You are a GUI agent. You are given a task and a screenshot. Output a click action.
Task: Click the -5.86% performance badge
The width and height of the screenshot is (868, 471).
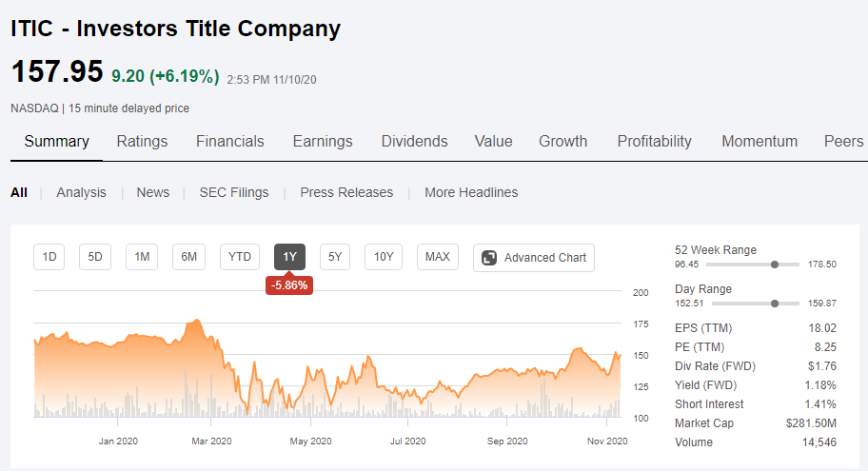pos(289,285)
